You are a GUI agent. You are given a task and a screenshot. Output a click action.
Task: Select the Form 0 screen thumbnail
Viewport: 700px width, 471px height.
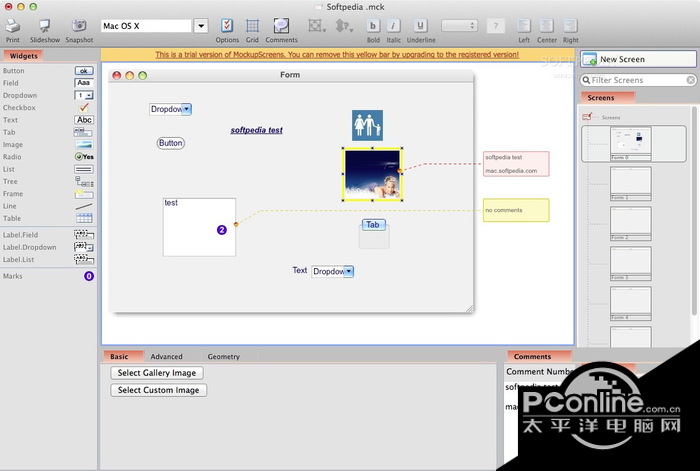[630, 144]
